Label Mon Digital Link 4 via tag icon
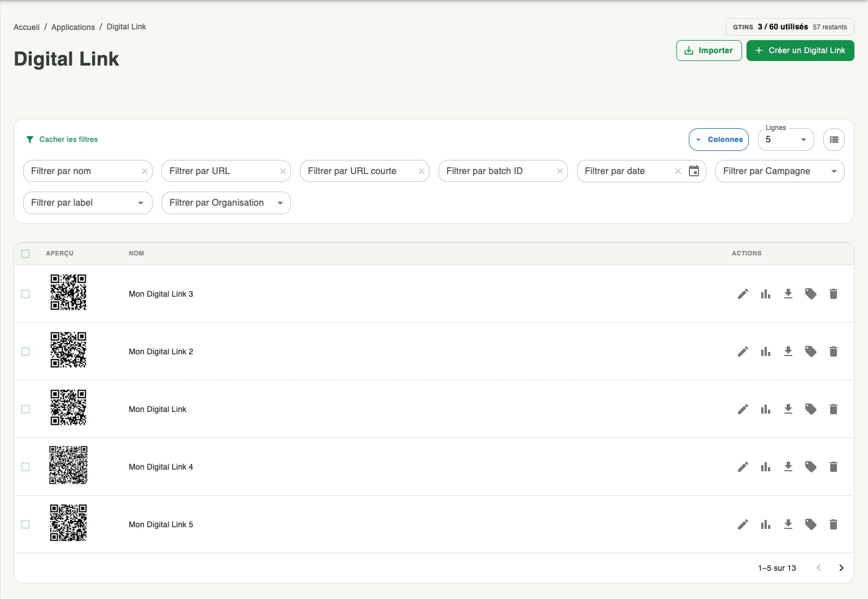This screenshot has width=868, height=599. (811, 467)
